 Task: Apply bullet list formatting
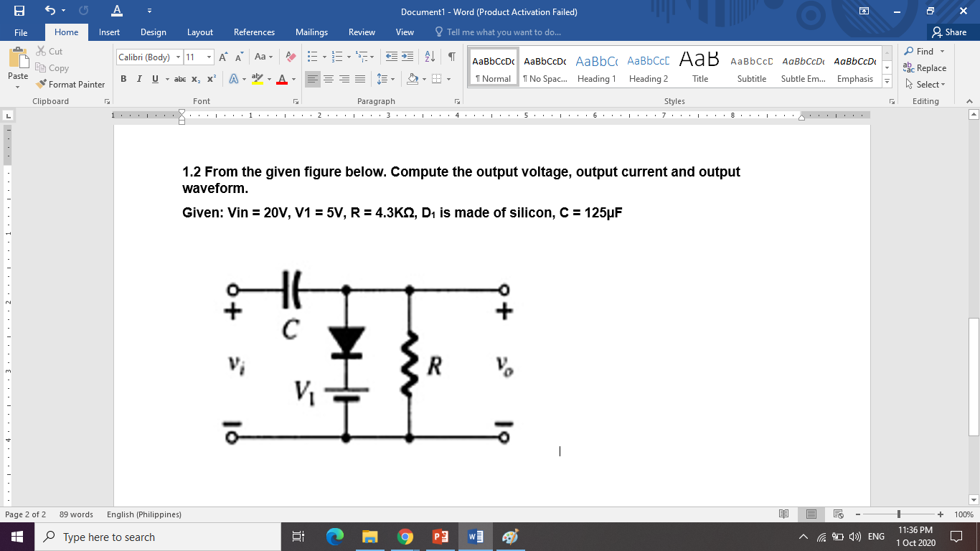tap(312, 57)
